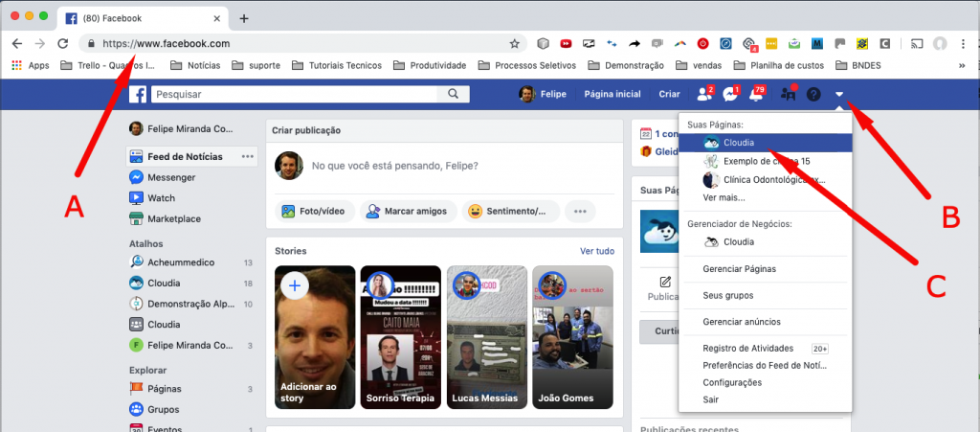This screenshot has width=980, height=432.
Task: Open Planilha de custos bookmark folder
Action: pyautogui.click(x=779, y=65)
